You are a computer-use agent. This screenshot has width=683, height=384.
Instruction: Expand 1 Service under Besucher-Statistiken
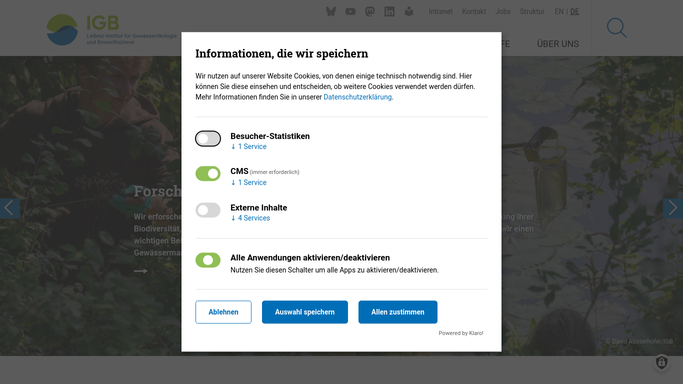249,147
